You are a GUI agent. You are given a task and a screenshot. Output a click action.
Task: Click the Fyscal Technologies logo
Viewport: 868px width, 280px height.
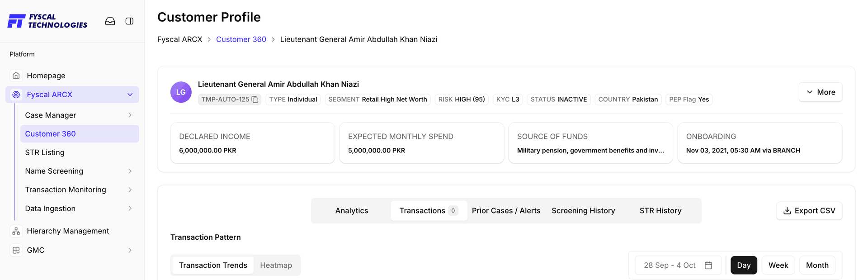click(47, 21)
